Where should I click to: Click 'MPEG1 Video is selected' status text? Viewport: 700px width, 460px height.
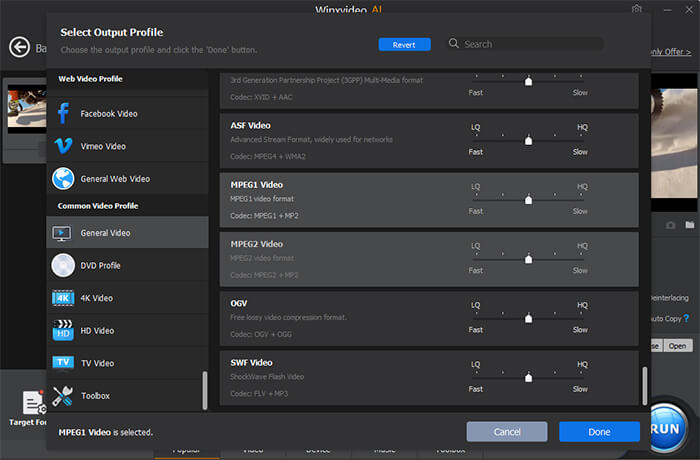pyautogui.click(x=106, y=432)
